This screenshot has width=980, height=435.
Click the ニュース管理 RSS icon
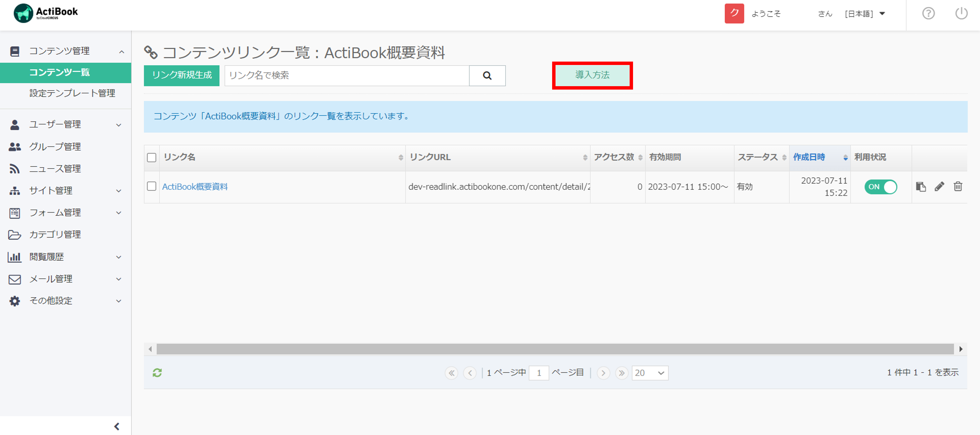click(14, 169)
